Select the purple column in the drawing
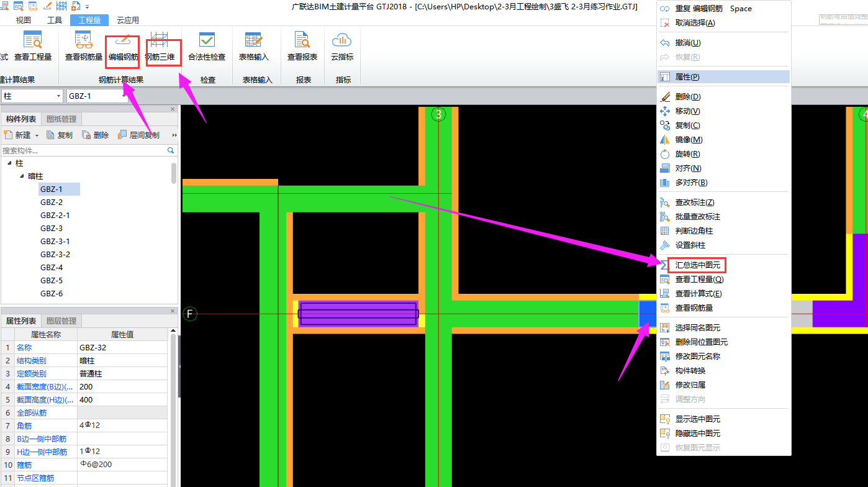Screen dimensions: 868x487 click(x=358, y=314)
